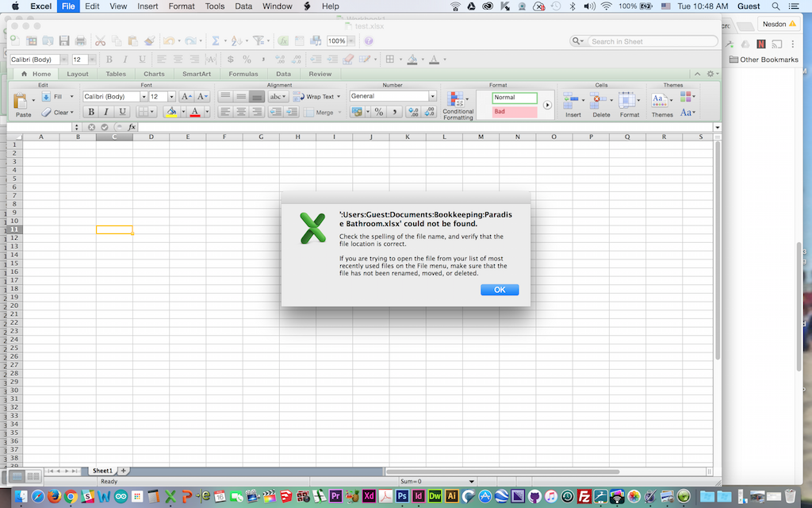Click the ribbon red font color A
Screen dimensions: 812x508
(x=195, y=112)
